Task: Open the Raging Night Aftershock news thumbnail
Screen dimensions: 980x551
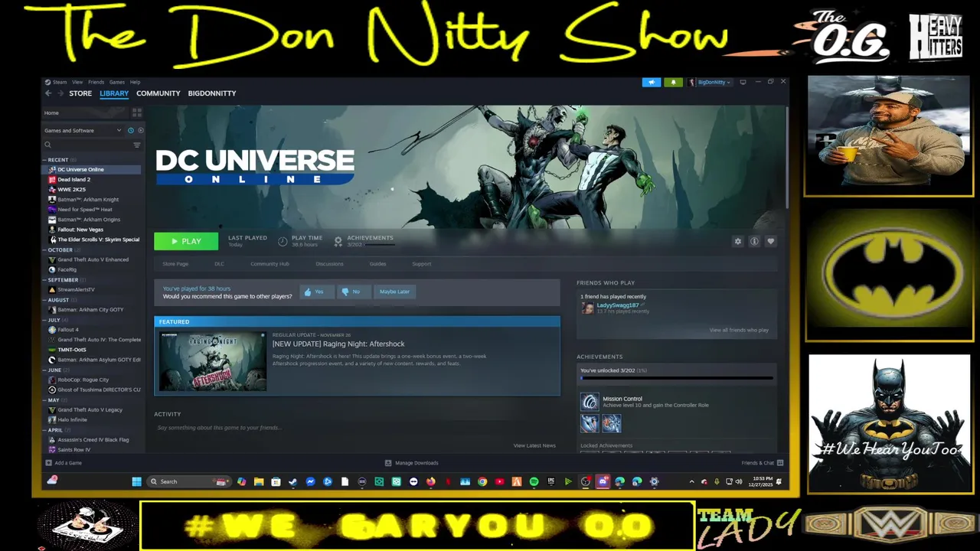Action: point(213,361)
